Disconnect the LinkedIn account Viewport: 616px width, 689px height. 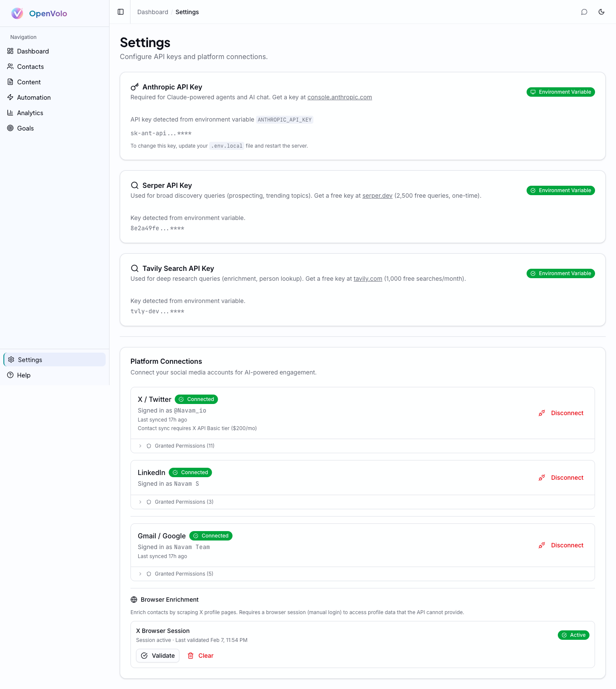(561, 478)
